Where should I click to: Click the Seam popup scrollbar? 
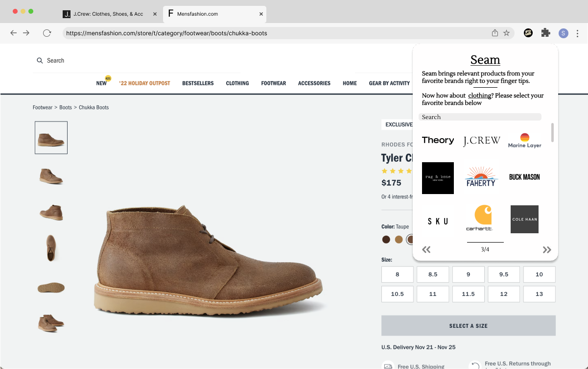click(553, 132)
